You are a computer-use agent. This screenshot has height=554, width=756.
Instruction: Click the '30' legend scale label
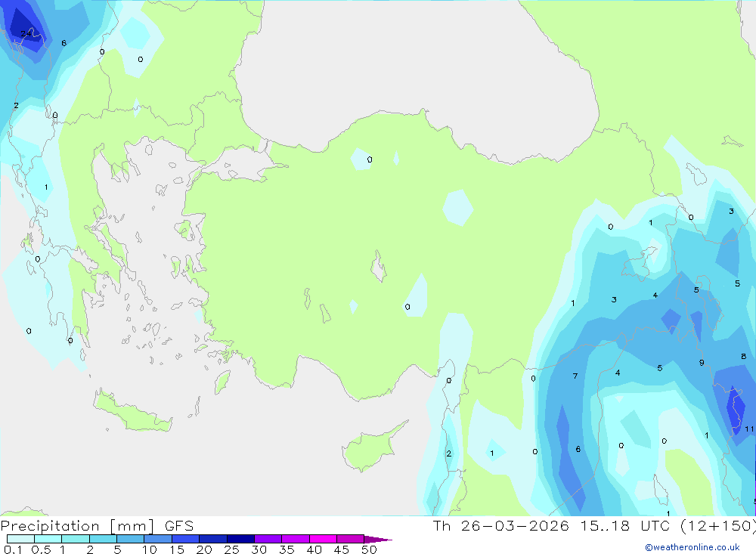pos(259,549)
